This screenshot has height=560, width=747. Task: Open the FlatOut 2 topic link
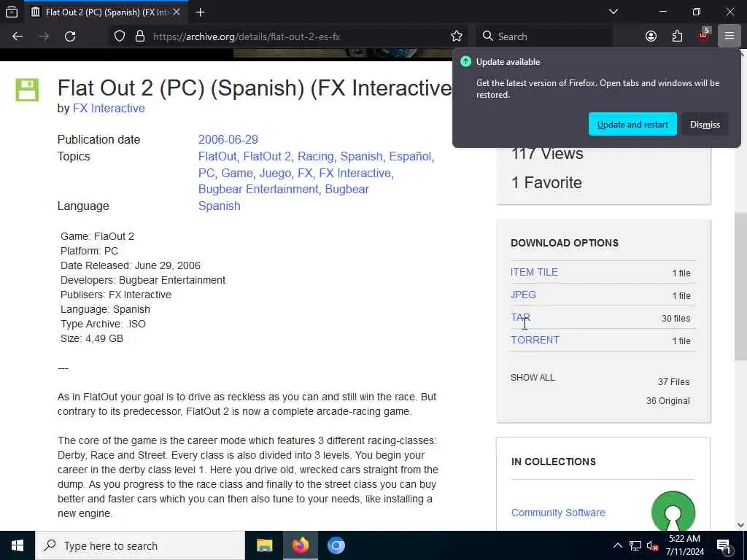coord(267,156)
